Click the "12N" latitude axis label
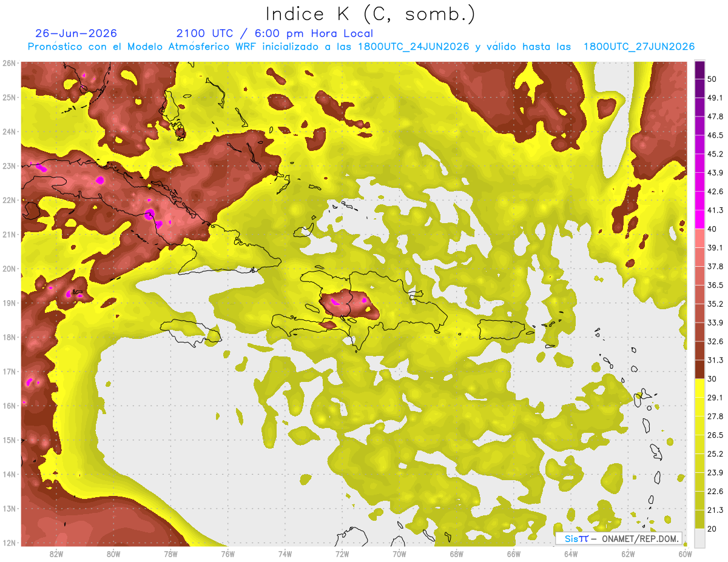 point(9,543)
